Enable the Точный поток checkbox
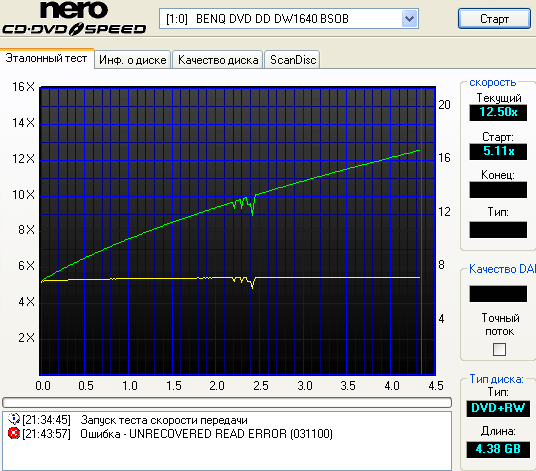 499,349
